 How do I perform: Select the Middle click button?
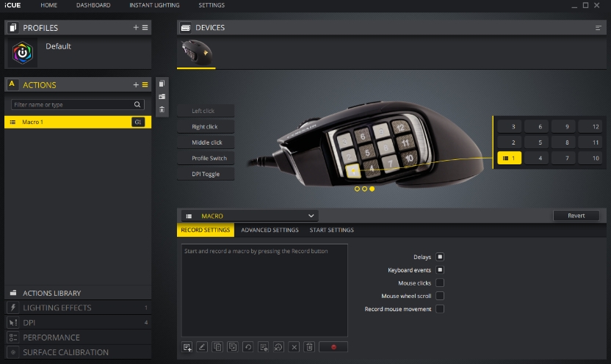tap(206, 142)
